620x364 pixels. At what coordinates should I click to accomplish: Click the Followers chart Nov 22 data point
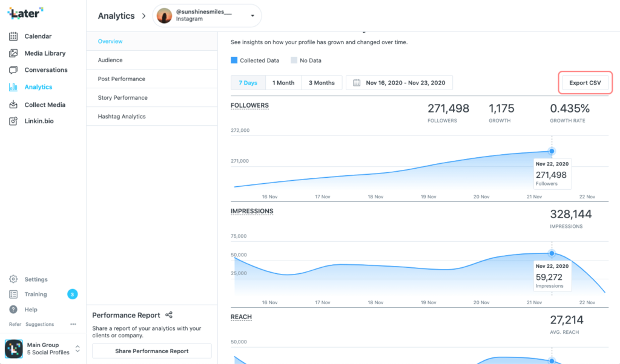click(552, 151)
